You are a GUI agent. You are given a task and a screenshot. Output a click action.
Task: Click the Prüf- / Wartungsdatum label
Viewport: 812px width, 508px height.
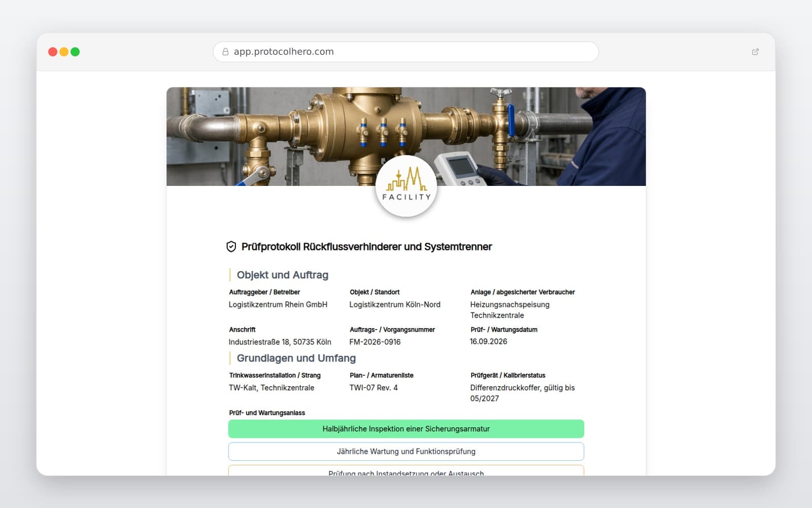504,330
